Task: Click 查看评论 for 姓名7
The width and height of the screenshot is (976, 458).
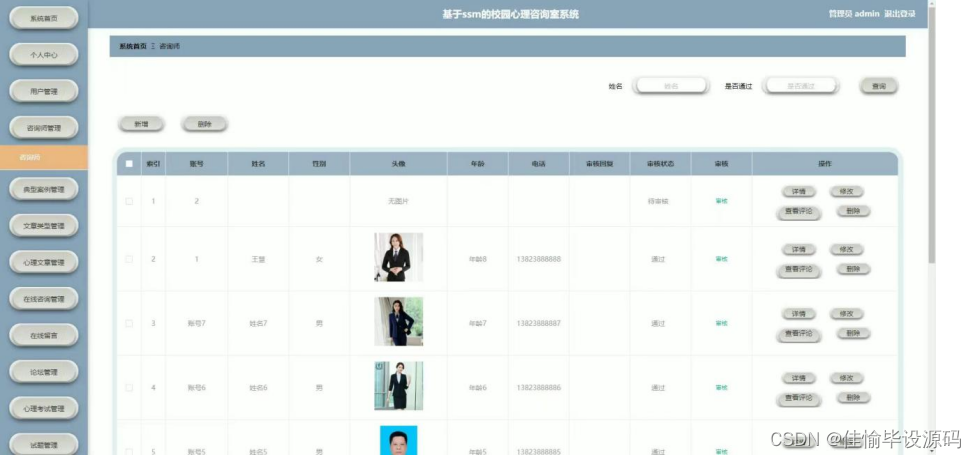Action: click(x=799, y=334)
